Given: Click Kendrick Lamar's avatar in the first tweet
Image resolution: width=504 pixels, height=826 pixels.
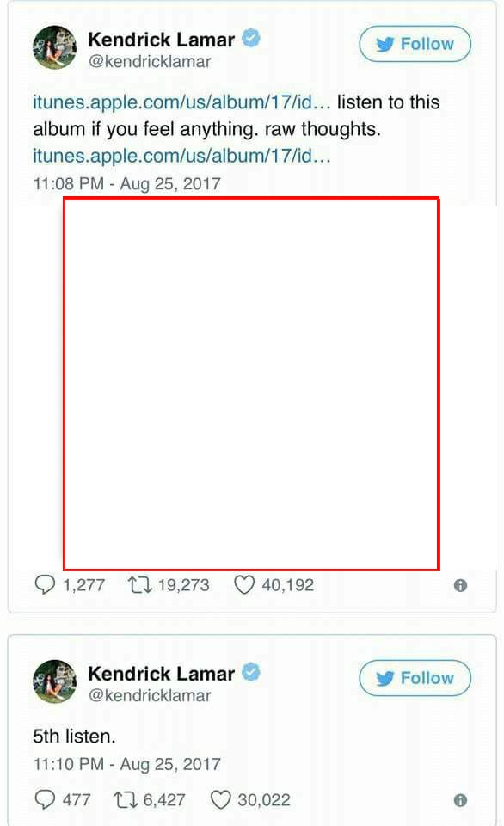Looking at the screenshot, I should click(x=55, y=47).
